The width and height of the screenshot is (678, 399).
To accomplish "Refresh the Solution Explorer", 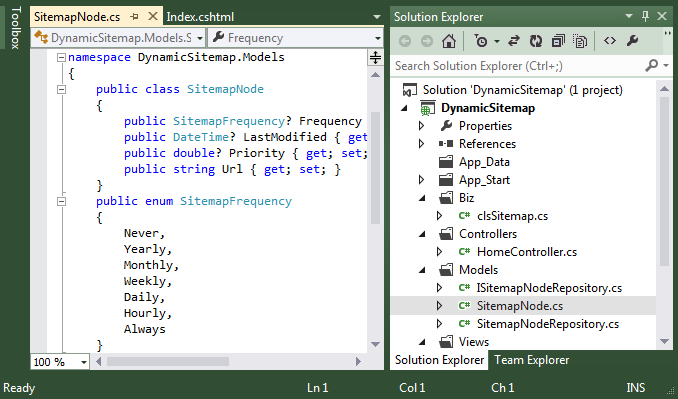I will click(536, 41).
